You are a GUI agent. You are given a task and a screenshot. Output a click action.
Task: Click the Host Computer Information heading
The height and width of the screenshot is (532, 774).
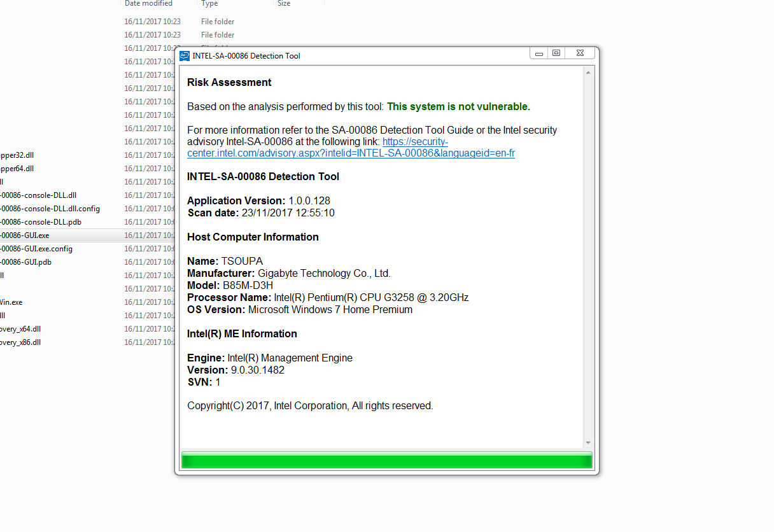tap(253, 237)
